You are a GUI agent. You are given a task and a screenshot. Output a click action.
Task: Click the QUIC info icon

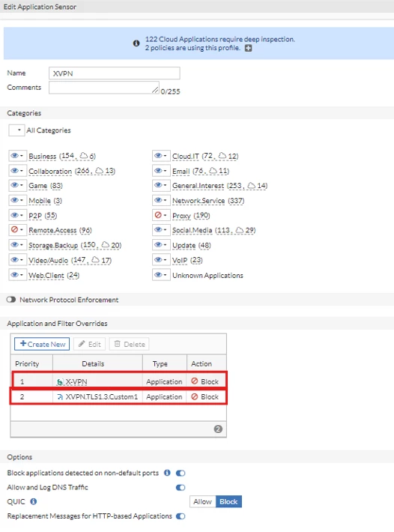(33, 501)
